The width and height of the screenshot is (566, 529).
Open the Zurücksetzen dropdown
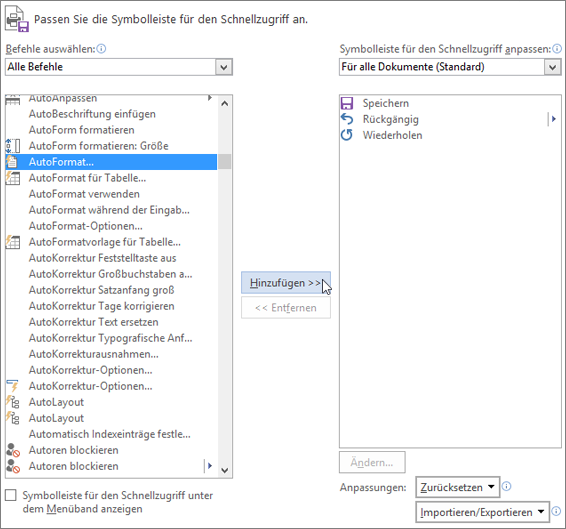coord(458,487)
